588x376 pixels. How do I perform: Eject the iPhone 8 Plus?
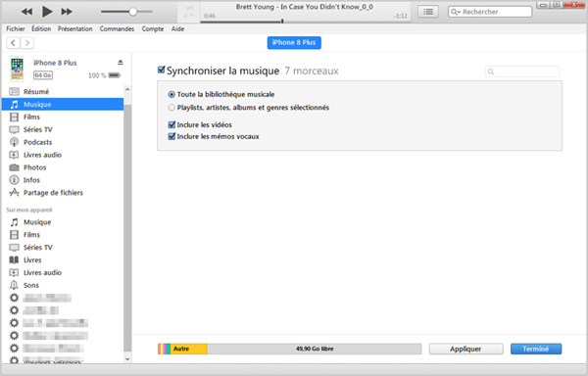tap(120, 62)
